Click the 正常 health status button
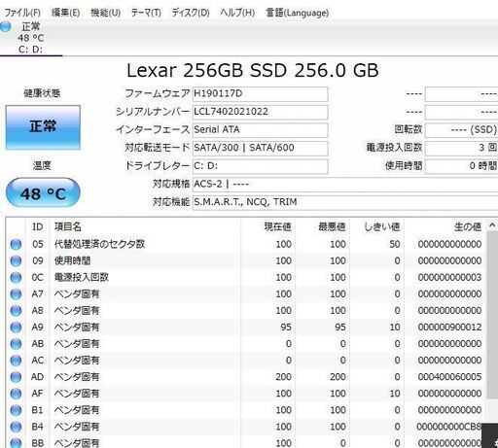 pos(43,127)
